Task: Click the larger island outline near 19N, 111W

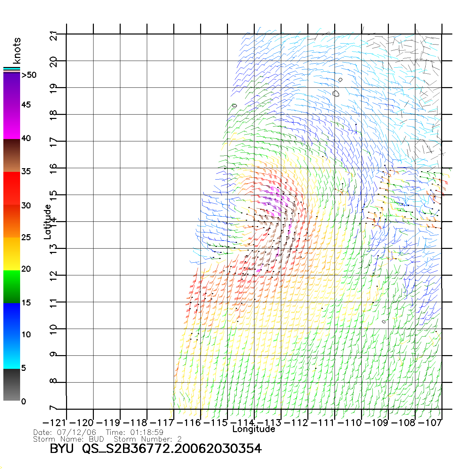Action: tap(336, 93)
